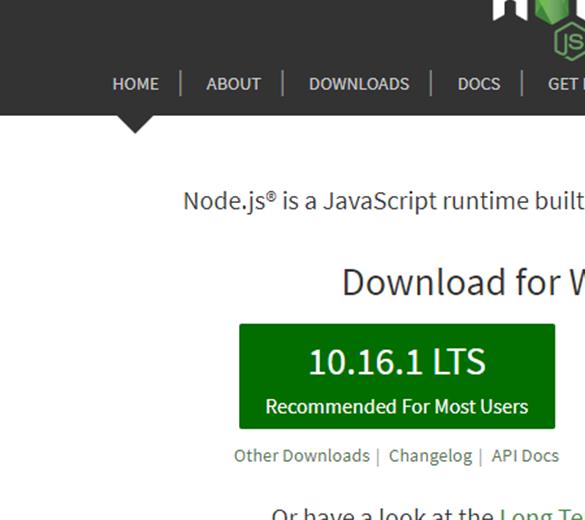Go to the HOME navigation item
This screenshot has width=585, height=520.
tap(135, 84)
